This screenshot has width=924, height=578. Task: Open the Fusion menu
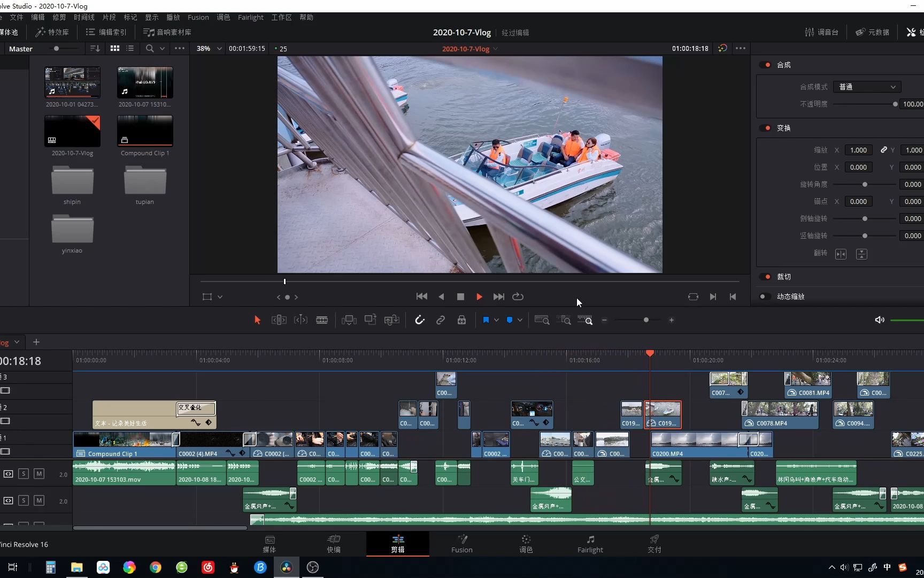pyautogui.click(x=198, y=17)
